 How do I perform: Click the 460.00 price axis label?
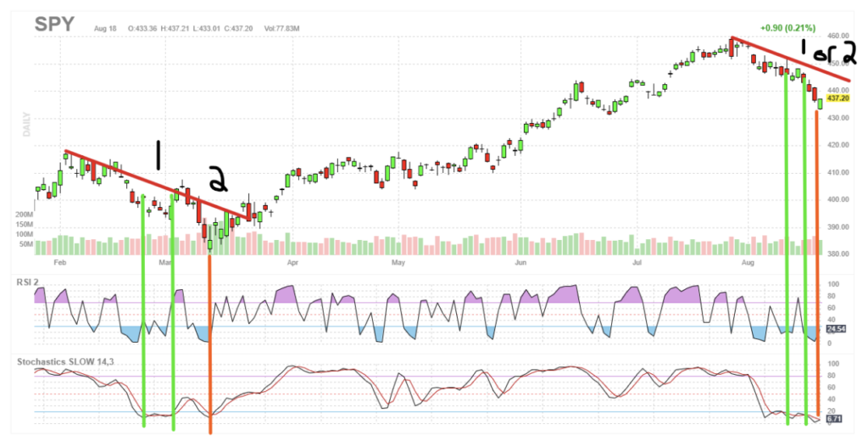pos(838,36)
